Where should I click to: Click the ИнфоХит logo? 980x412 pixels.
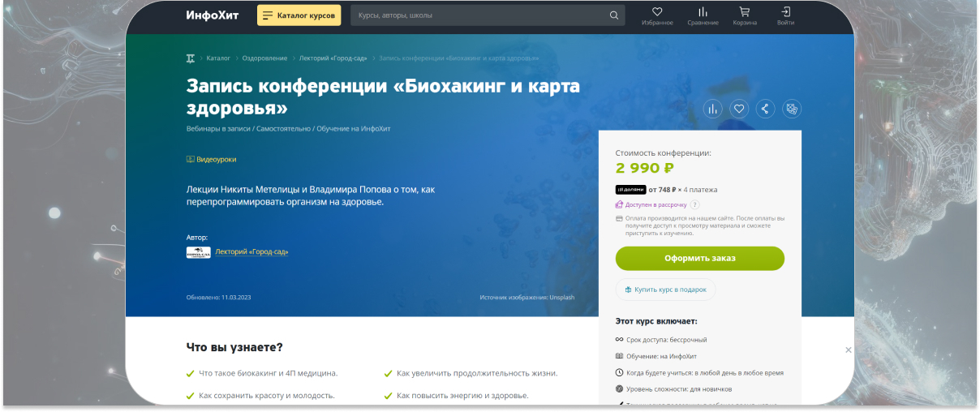coord(212,15)
